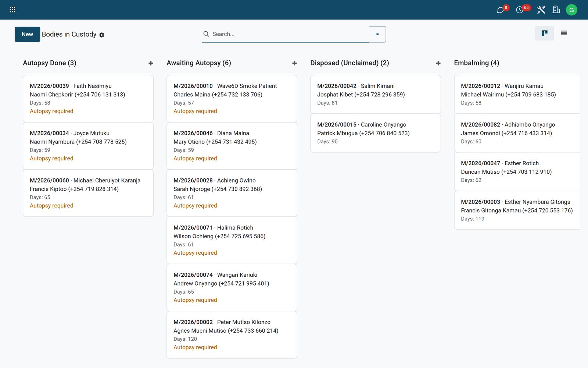Open card M/2026/00010 Wave6D Smoke Patient
The image size is (588, 368).
click(x=232, y=99)
